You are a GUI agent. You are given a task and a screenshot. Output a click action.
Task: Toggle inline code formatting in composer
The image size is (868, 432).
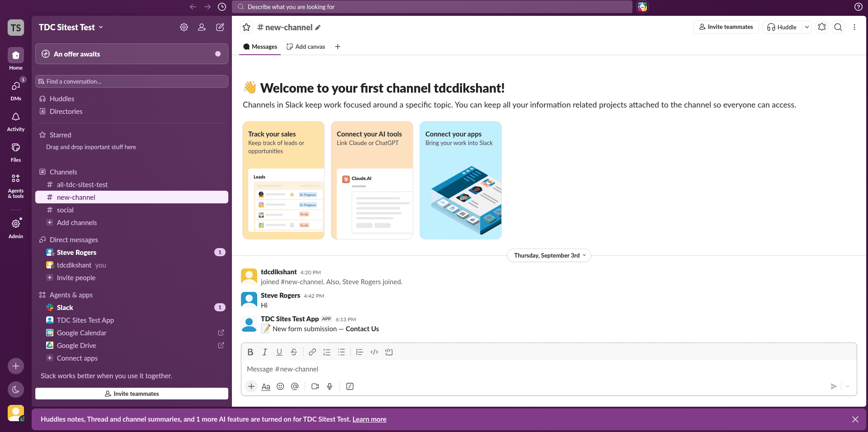coord(374,352)
